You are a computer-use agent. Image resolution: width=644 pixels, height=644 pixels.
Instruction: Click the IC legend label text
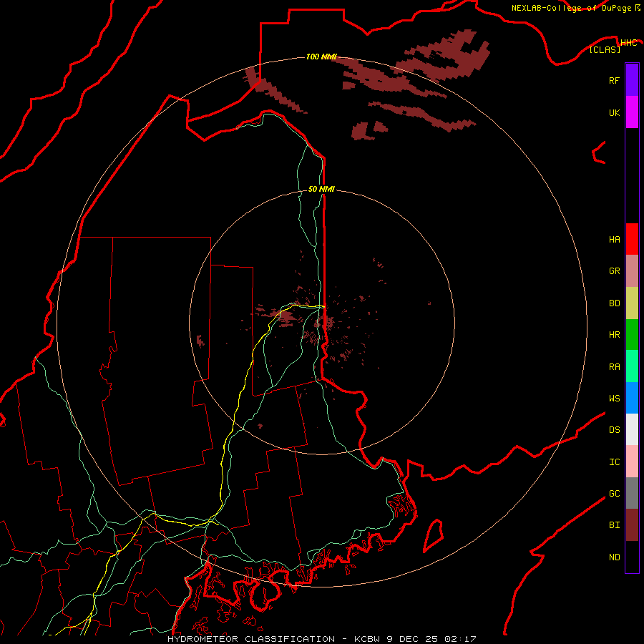pyautogui.click(x=614, y=462)
